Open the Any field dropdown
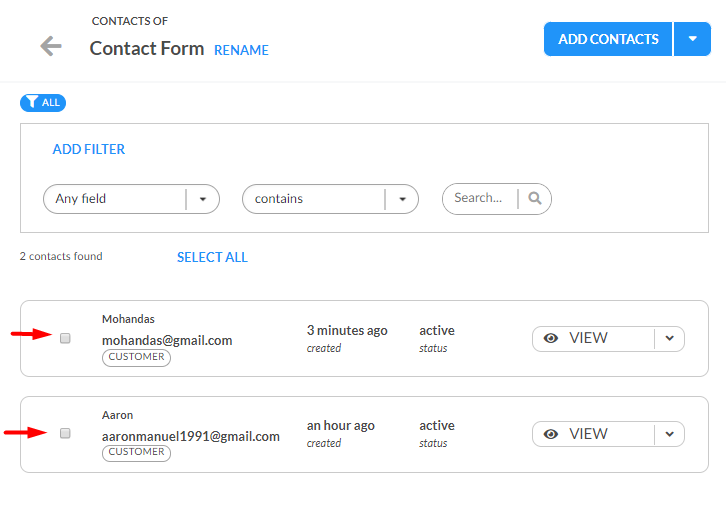The height and width of the screenshot is (507, 726). click(131, 199)
